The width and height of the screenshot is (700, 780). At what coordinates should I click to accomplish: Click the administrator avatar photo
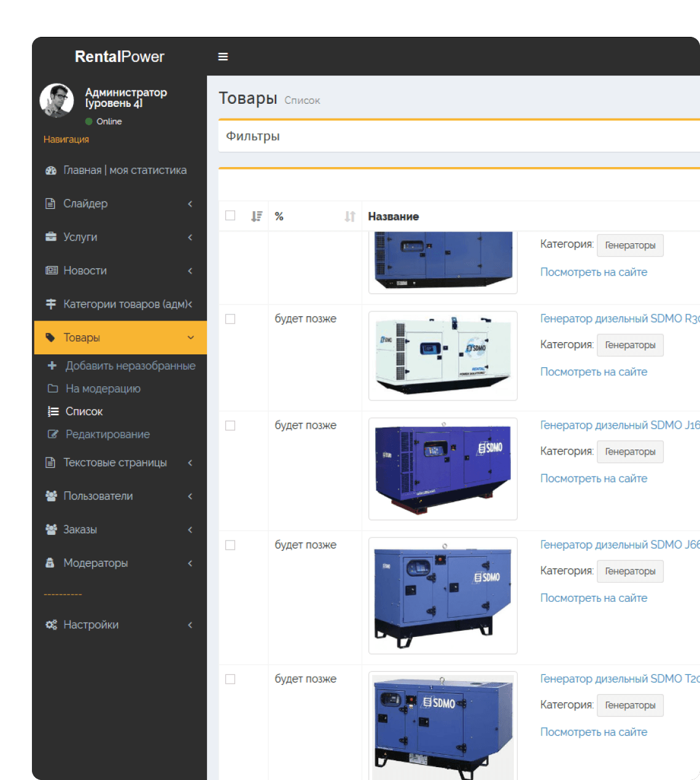[57, 101]
